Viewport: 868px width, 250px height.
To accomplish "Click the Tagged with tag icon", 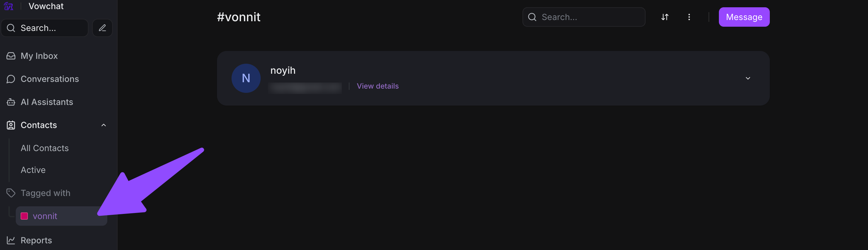I will (11, 193).
